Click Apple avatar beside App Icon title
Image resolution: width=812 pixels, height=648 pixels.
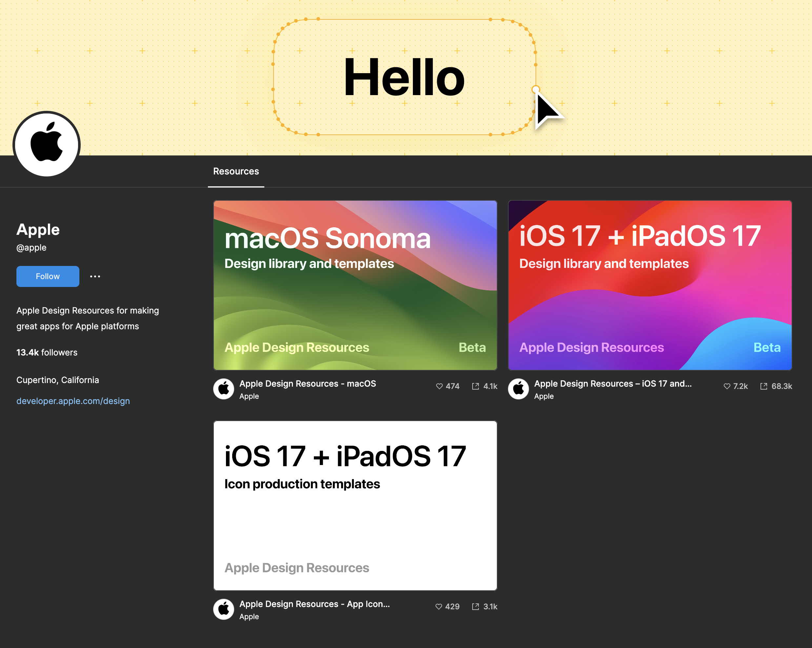pos(224,609)
